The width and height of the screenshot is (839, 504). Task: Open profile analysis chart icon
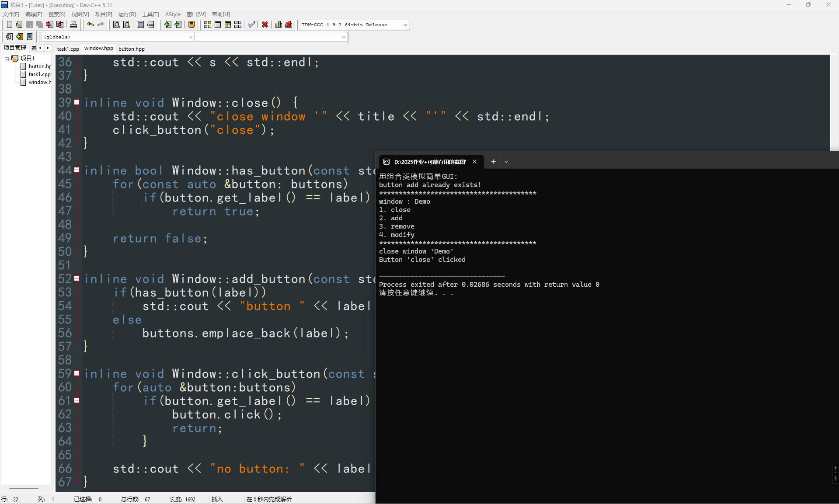(x=279, y=24)
